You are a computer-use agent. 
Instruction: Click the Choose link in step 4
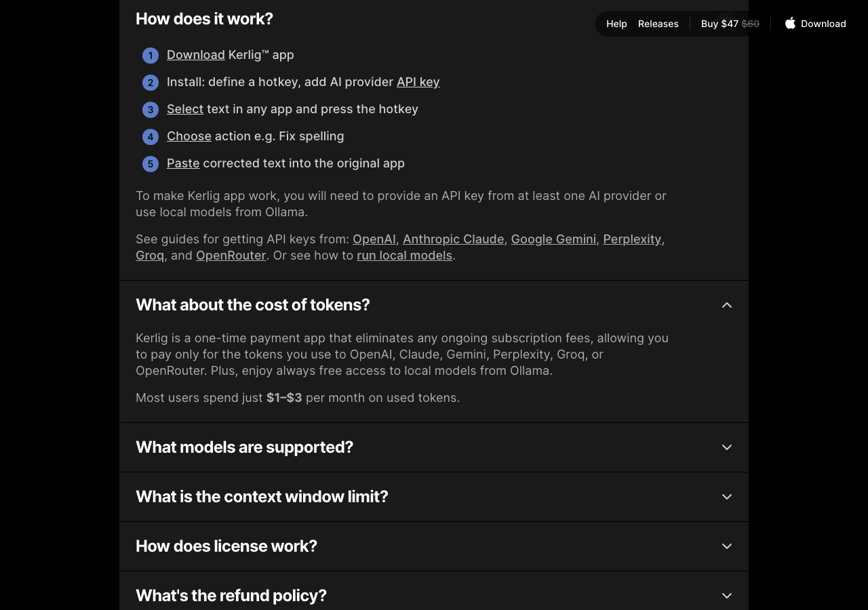(x=189, y=136)
